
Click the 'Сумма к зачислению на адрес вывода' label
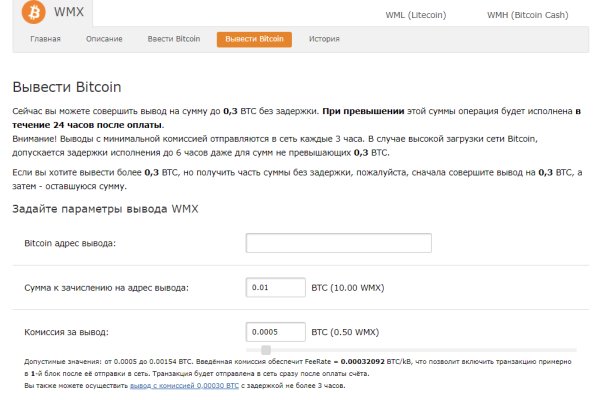point(106,287)
